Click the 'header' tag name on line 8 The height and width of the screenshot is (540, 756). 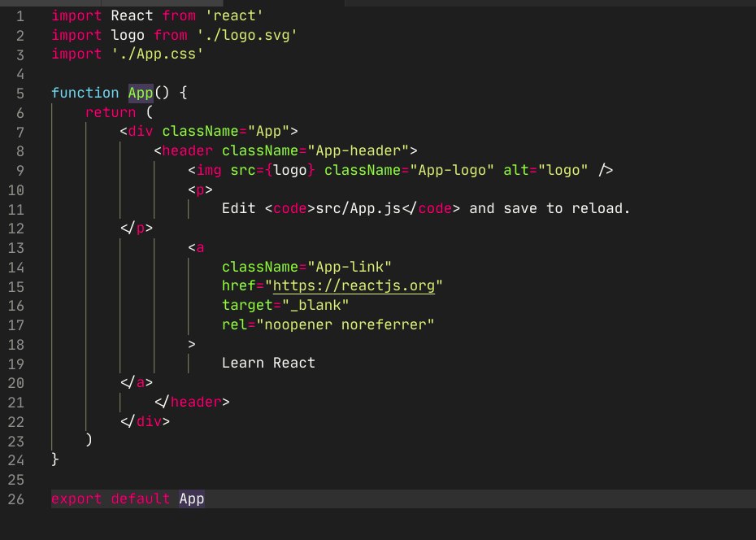187,150
